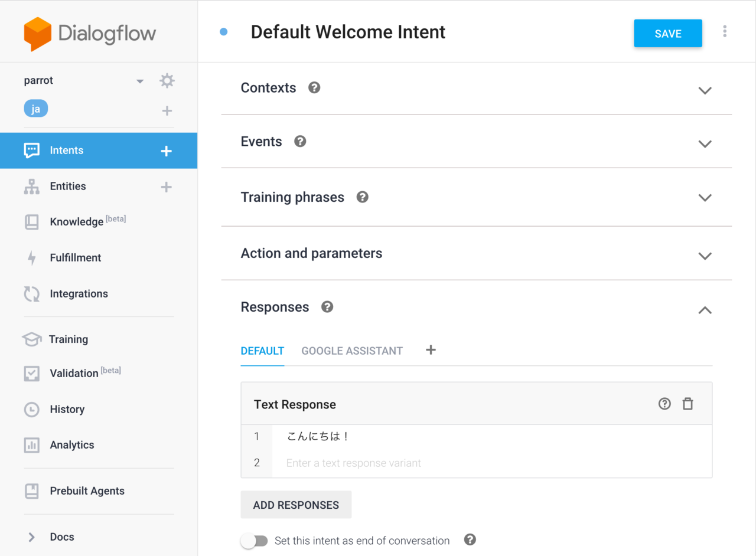The width and height of the screenshot is (756, 556).
Task: Open agent settings gear icon
Action: pyautogui.click(x=167, y=81)
